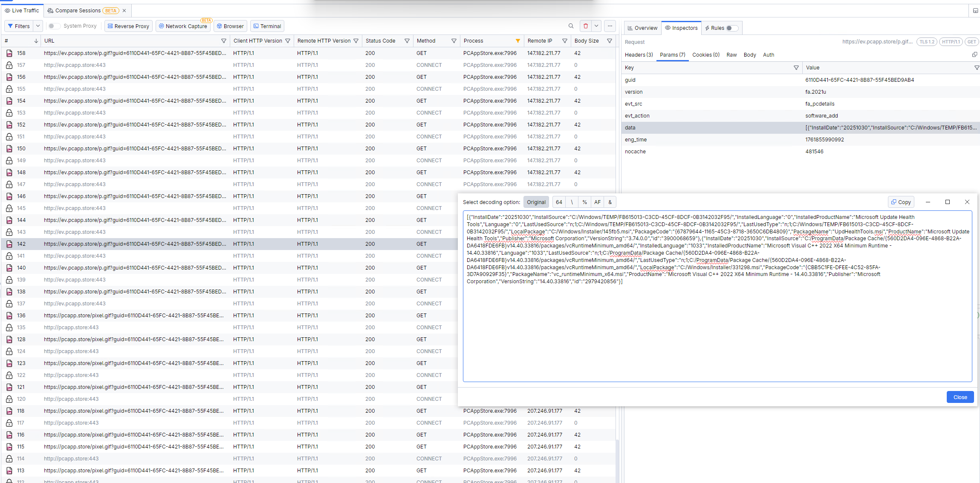Minimize the decoding dialog window
This screenshot has width=980, height=483.
pyautogui.click(x=928, y=202)
